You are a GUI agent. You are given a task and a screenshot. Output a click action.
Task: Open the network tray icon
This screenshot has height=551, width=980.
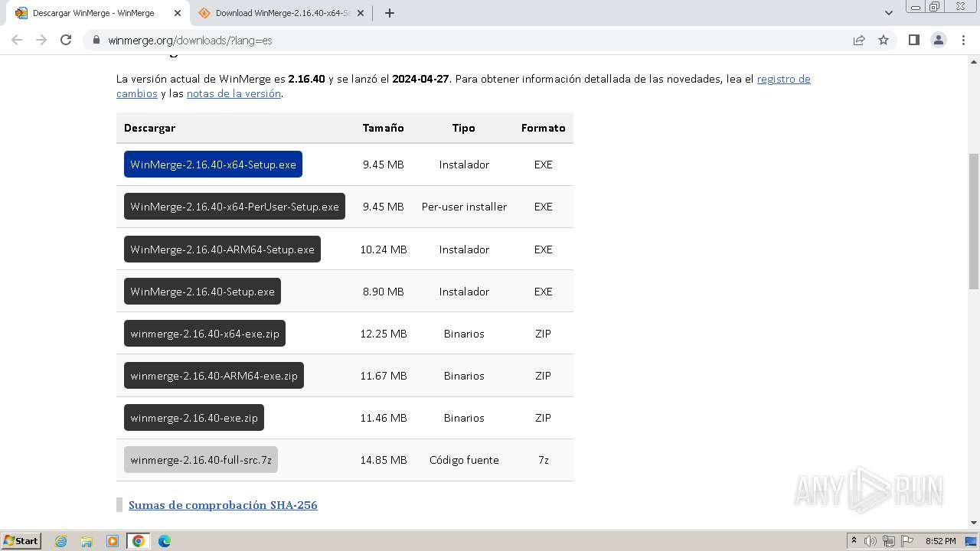(888, 541)
